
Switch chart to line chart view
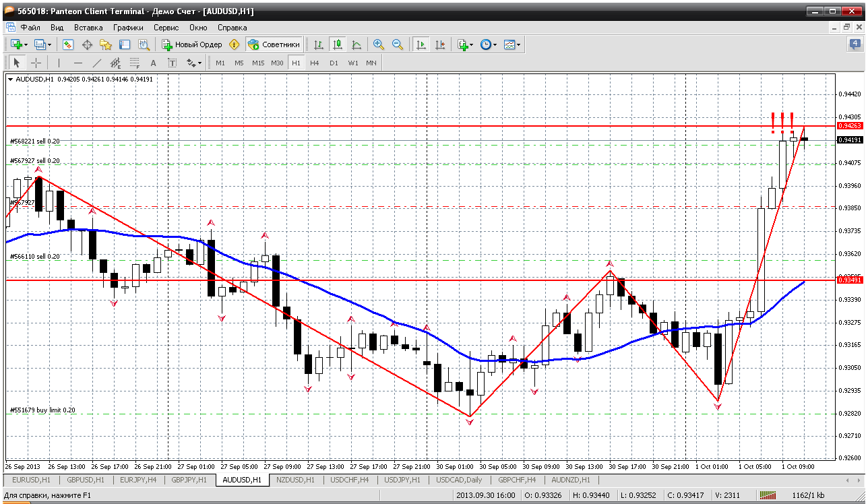(356, 44)
